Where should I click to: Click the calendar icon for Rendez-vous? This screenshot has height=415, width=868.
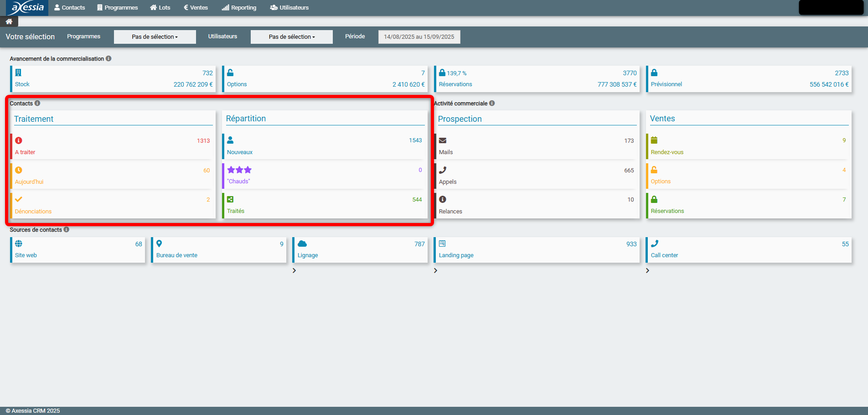click(654, 140)
